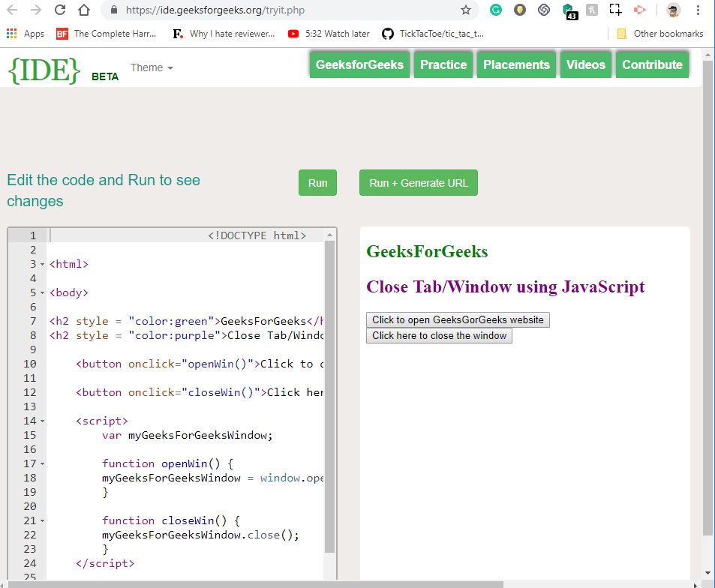Viewport: 715px width, 588px height.
Task: Open the Placements nav tab
Action: coord(516,64)
